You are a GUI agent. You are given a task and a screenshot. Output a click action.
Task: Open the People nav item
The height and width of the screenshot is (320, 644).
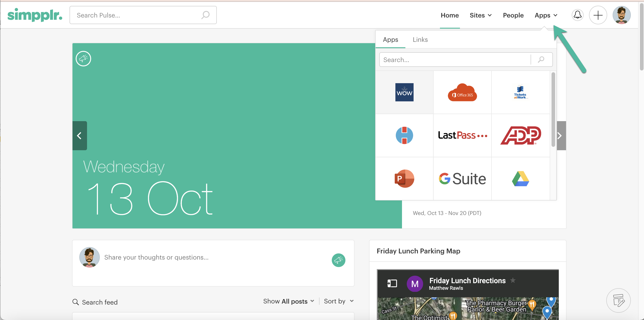point(513,15)
